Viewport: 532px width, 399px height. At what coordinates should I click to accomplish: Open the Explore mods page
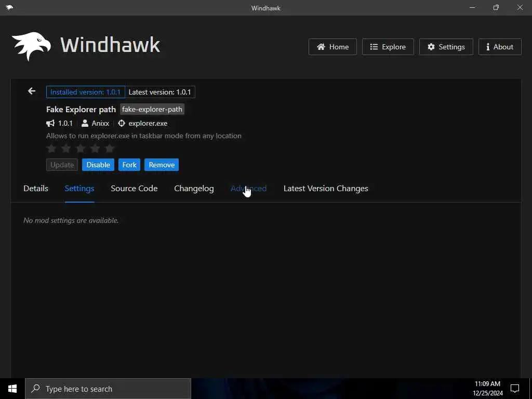[388, 47]
